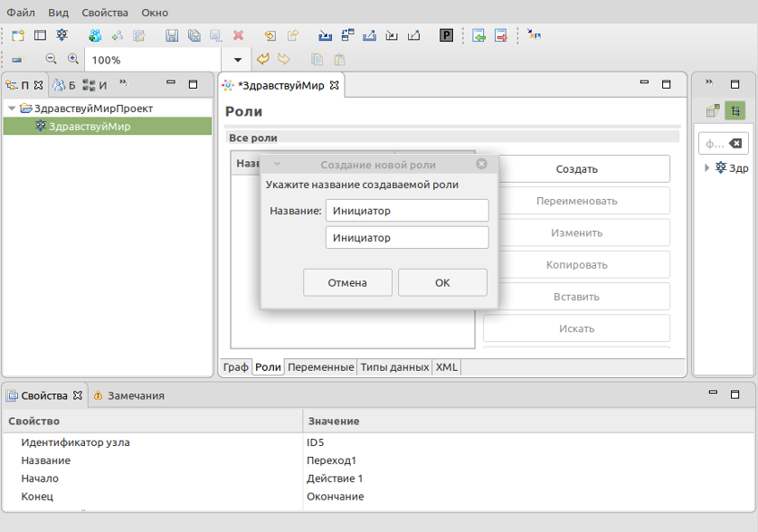This screenshot has width=758, height=532.
Task: Open the dialog title bar chevron menu
Action: [277, 164]
